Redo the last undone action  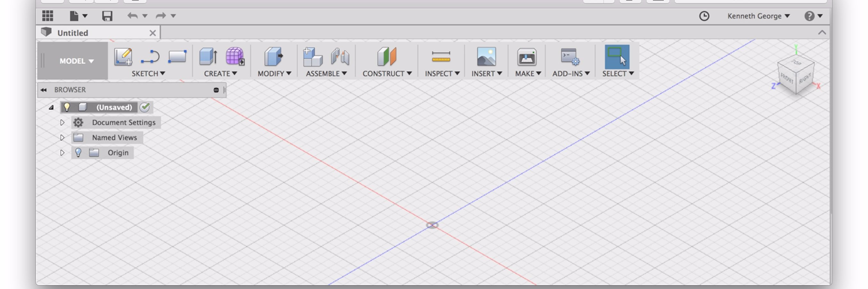click(161, 16)
